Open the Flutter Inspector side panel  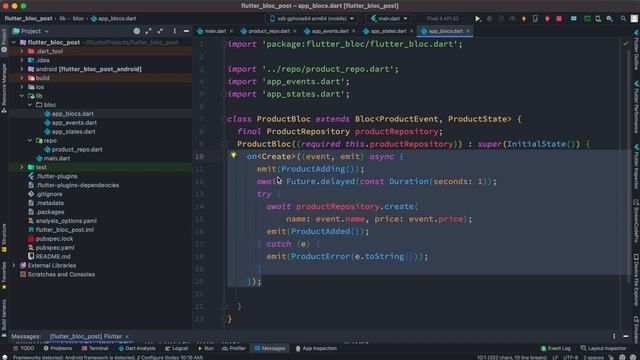(x=636, y=166)
